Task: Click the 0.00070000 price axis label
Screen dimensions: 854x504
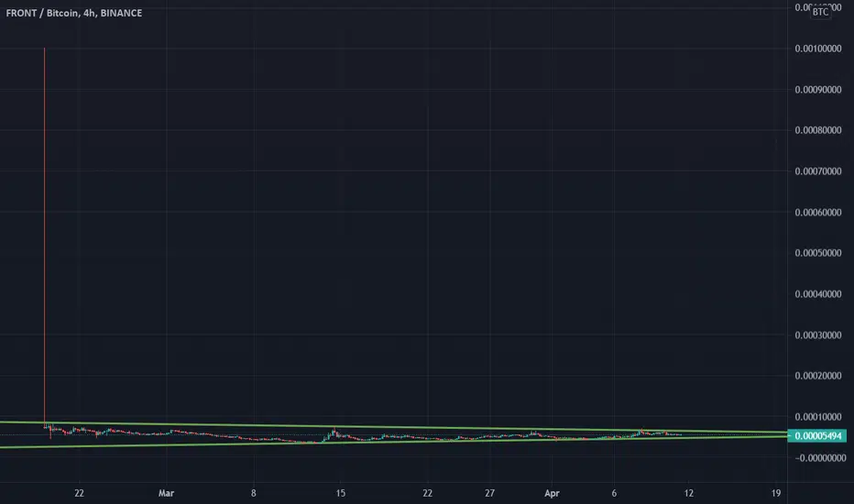Action: [818, 171]
